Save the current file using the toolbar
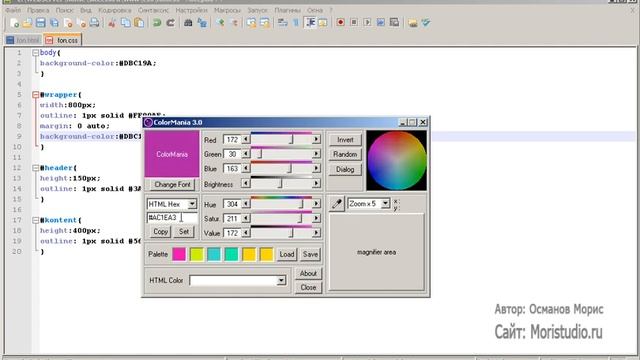This screenshot has height=360, width=640. (x=40, y=23)
